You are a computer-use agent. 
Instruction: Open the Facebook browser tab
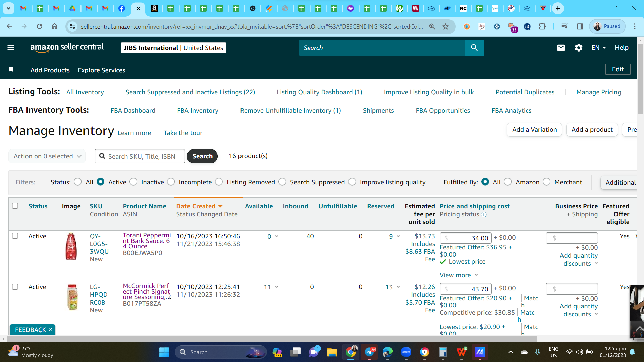[x=122, y=9]
